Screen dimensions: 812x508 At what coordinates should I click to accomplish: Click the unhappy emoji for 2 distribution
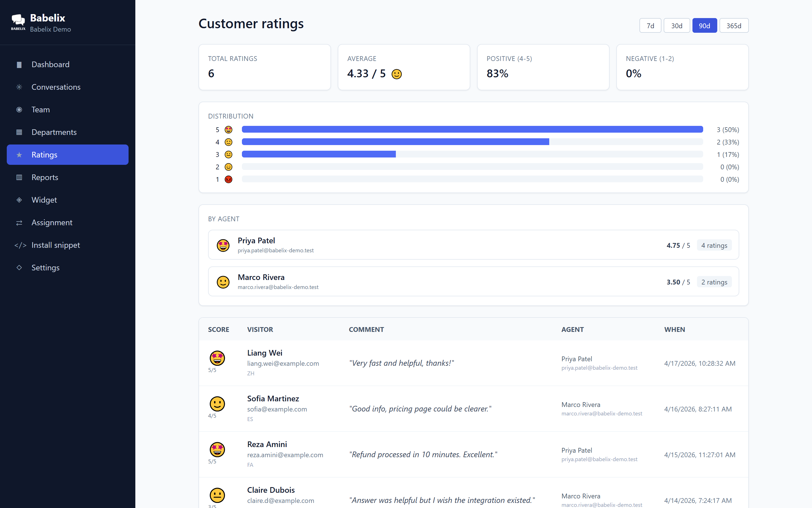pyautogui.click(x=228, y=167)
